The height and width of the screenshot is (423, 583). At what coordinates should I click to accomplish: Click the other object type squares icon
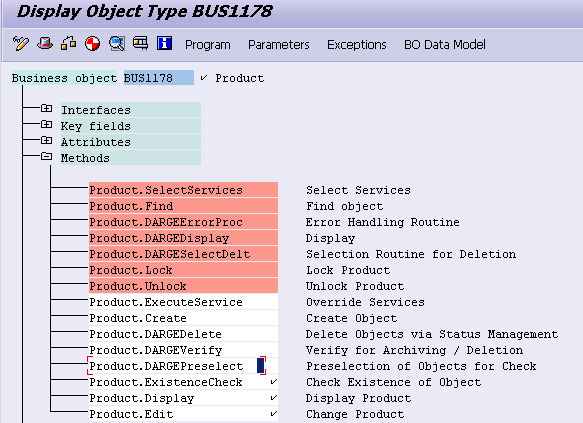click(69, 44)
